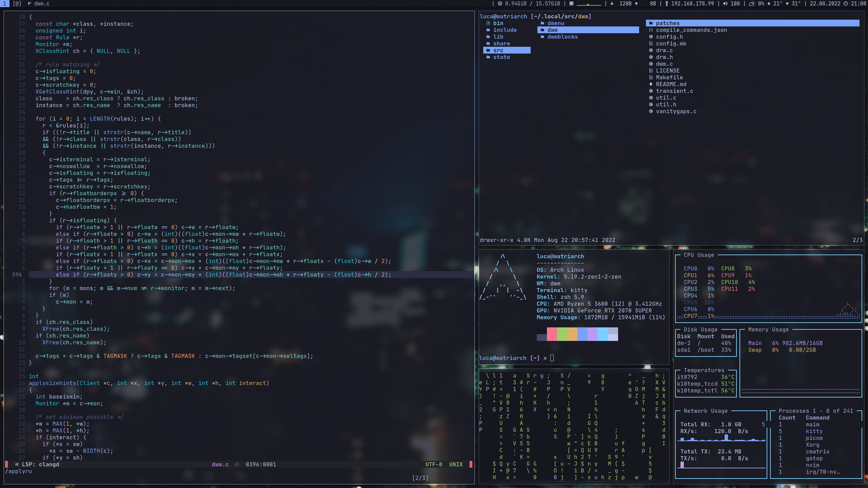
Task: Click the current line 396 in nvim
Action: coord(251,274)
